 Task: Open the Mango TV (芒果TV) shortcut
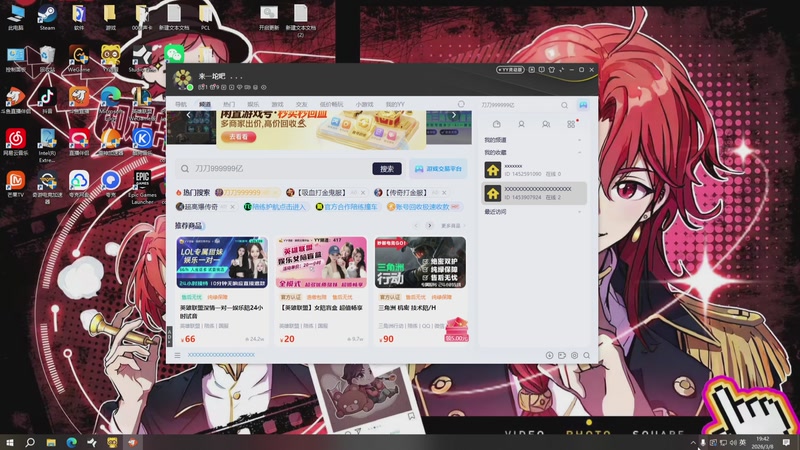(16, 184)
